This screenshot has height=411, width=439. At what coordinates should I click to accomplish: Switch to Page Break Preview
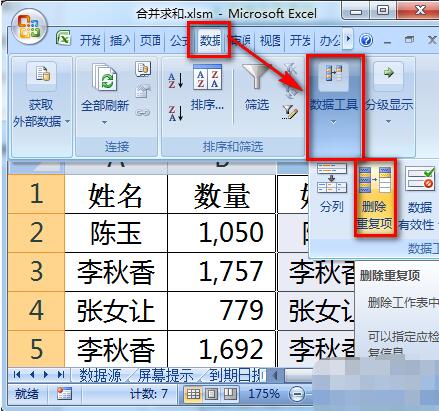pos(230,394)
